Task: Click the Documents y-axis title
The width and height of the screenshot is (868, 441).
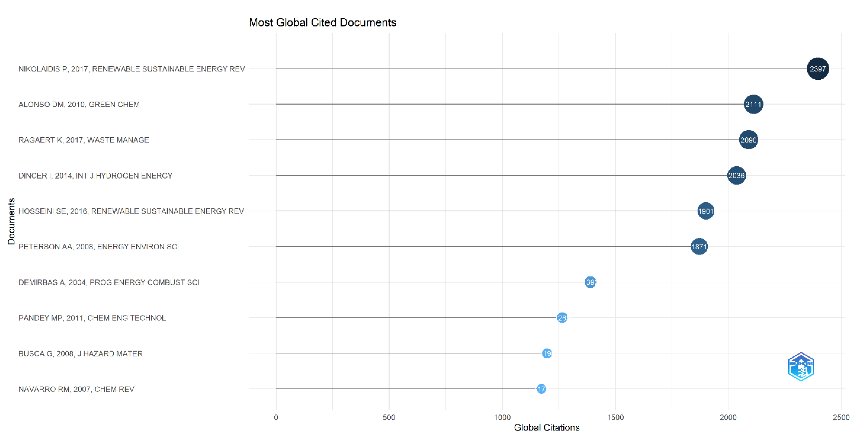Action: 11,221
